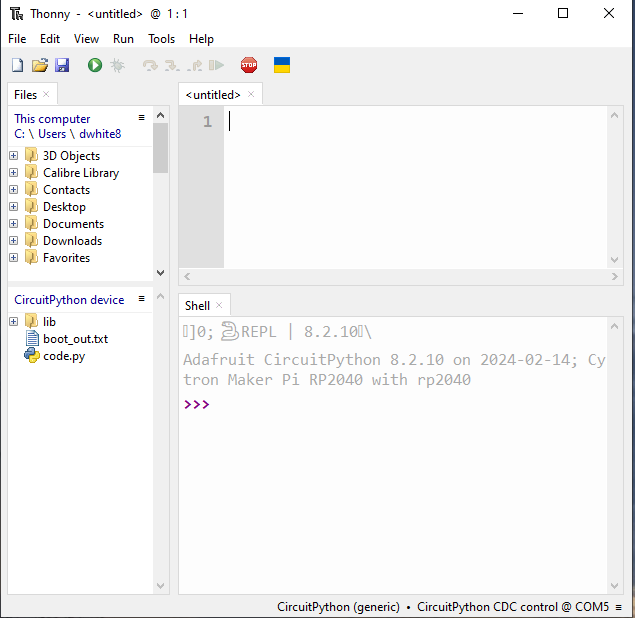Open a file with the folder icon

point(40,65)
